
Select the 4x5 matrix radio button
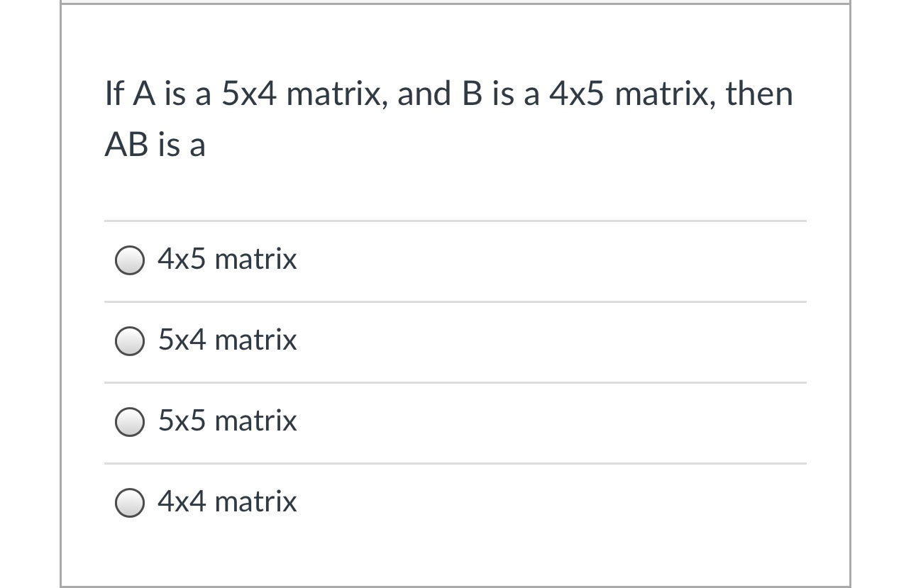tap(130, 261)
